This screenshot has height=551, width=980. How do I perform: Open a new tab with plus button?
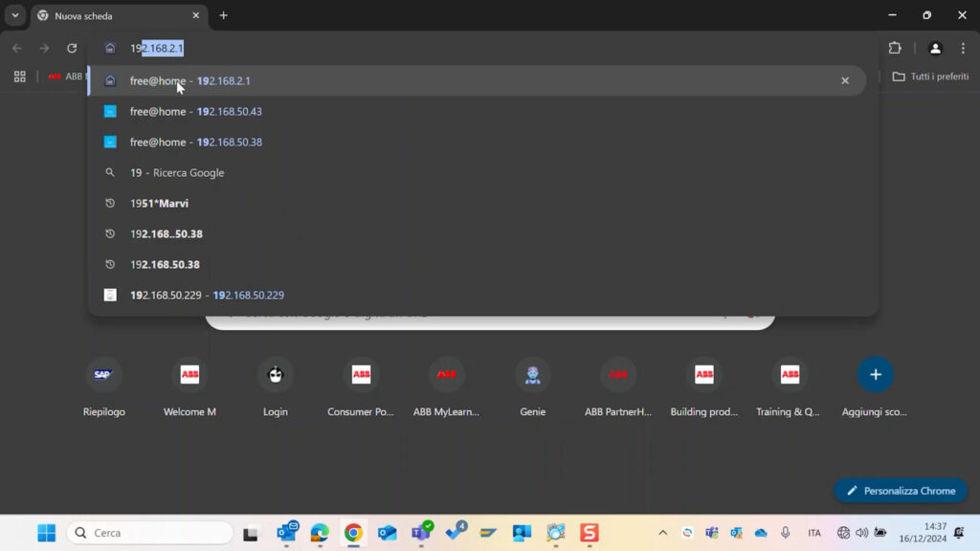coord(223,15)
